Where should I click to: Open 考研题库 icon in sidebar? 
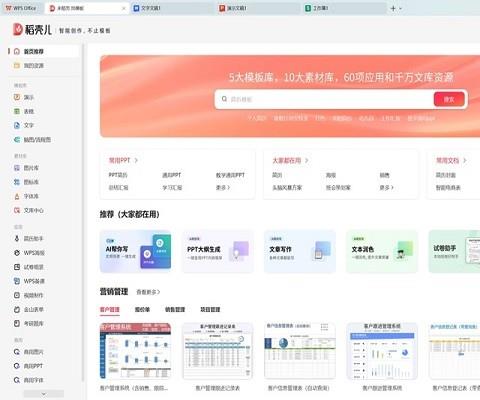(x=17, y=323)
